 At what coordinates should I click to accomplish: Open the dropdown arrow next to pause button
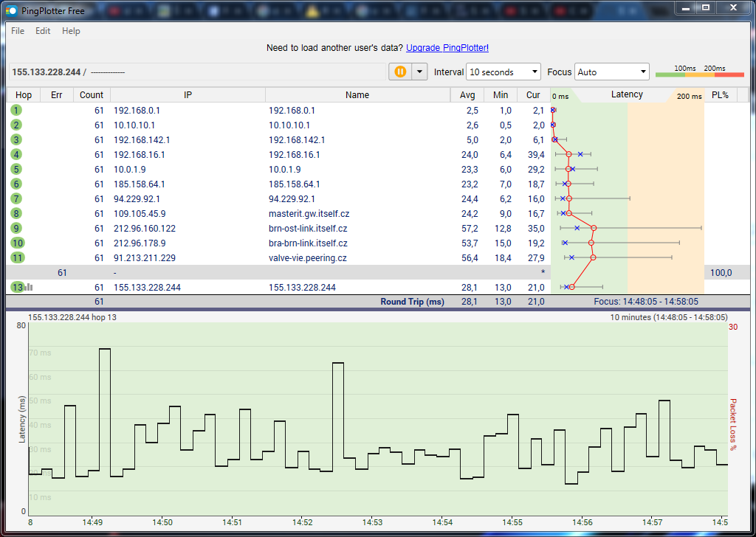(419, 72)
